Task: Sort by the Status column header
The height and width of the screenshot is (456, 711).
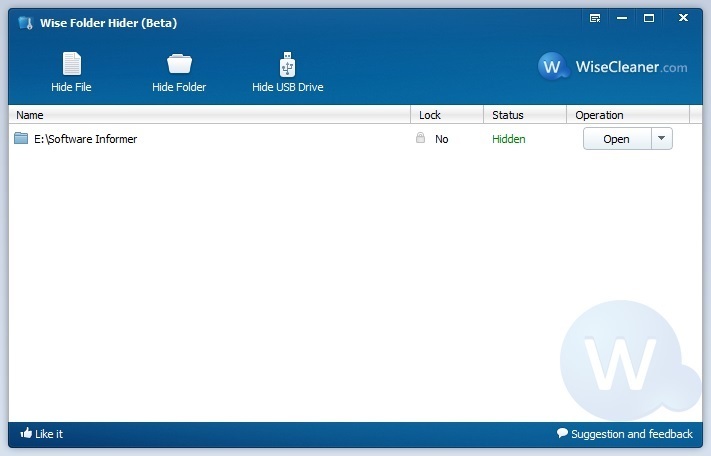Action: (x=525, y=115)
